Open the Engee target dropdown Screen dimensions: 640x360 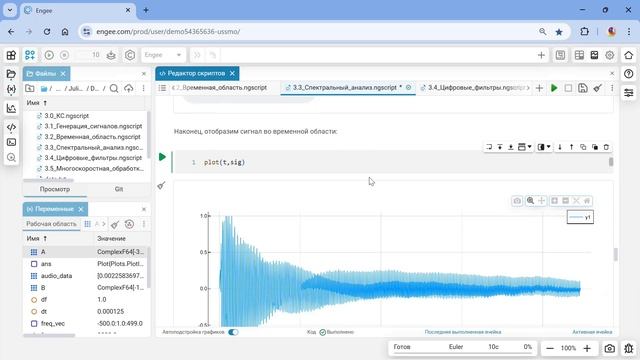click(x=163, y=55)
